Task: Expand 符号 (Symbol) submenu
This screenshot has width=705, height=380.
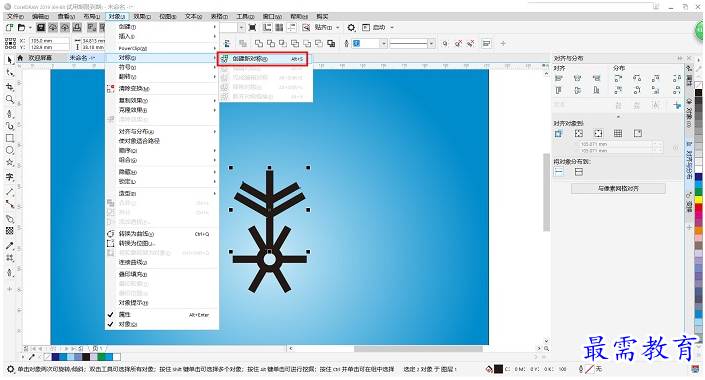Action: tap(162, 67)
